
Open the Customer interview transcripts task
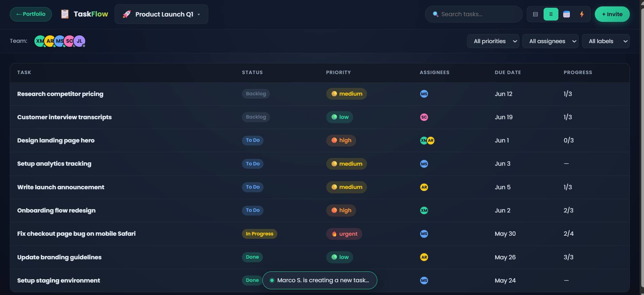click(x=64, y=117)
